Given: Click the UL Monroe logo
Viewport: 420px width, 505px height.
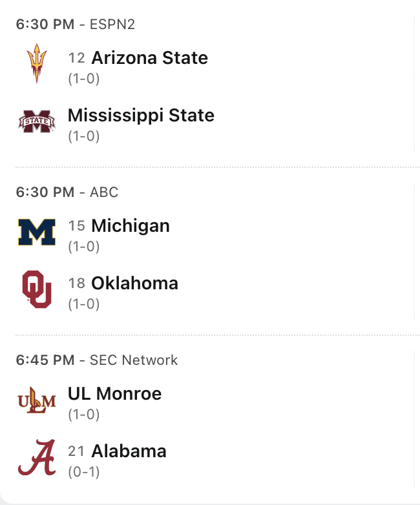Looking at the screenshot, I should pyautogui.click(x=36, y=400).
